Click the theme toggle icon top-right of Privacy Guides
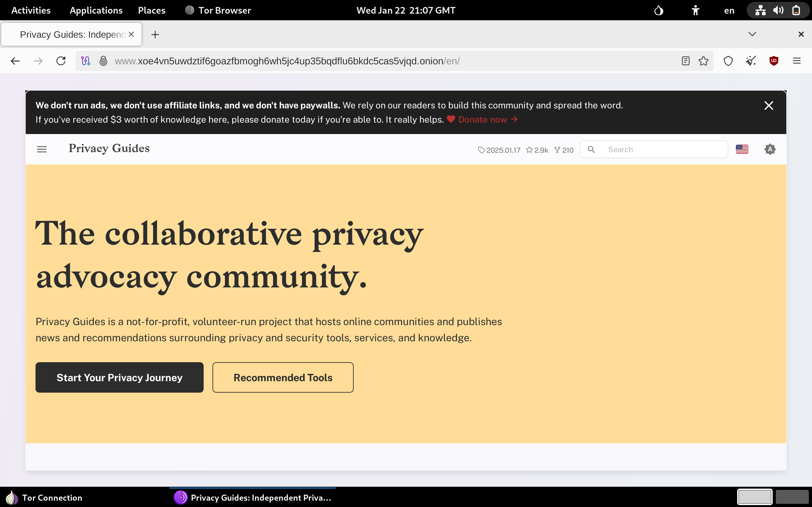 770,149
